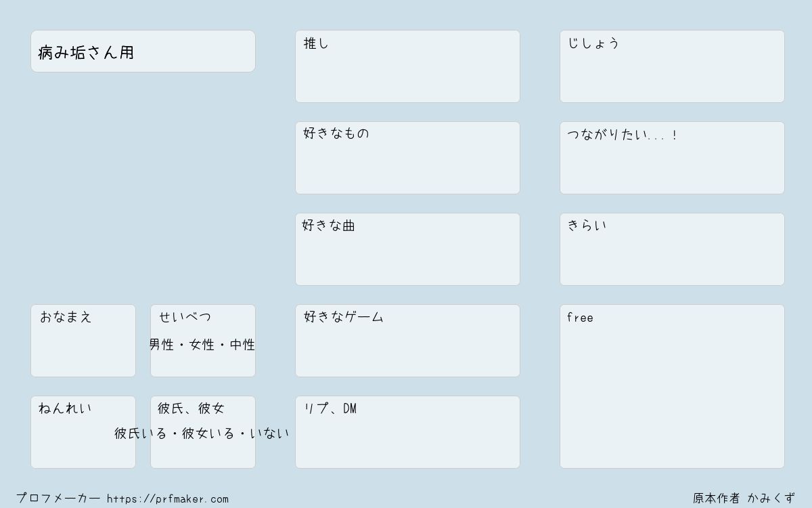Click the じしょう field

pos(672,66)
